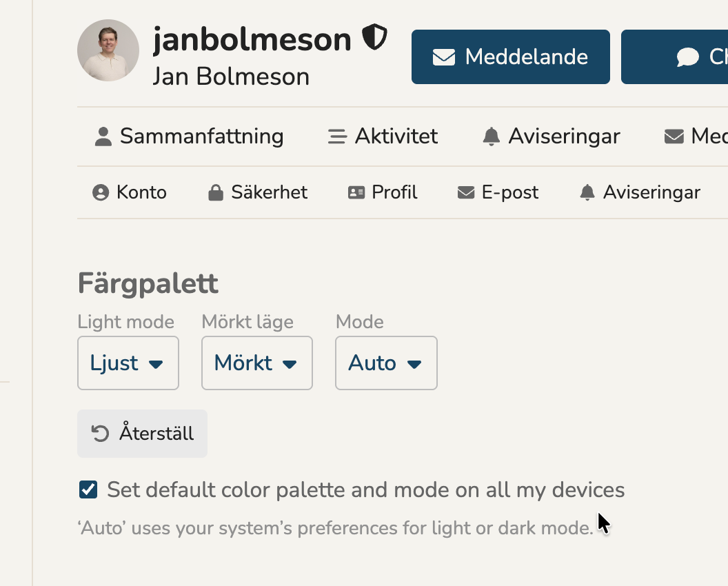Click the envelope icon on Meddelande button
The image size is (728, 586).
[x=443, y=57]
